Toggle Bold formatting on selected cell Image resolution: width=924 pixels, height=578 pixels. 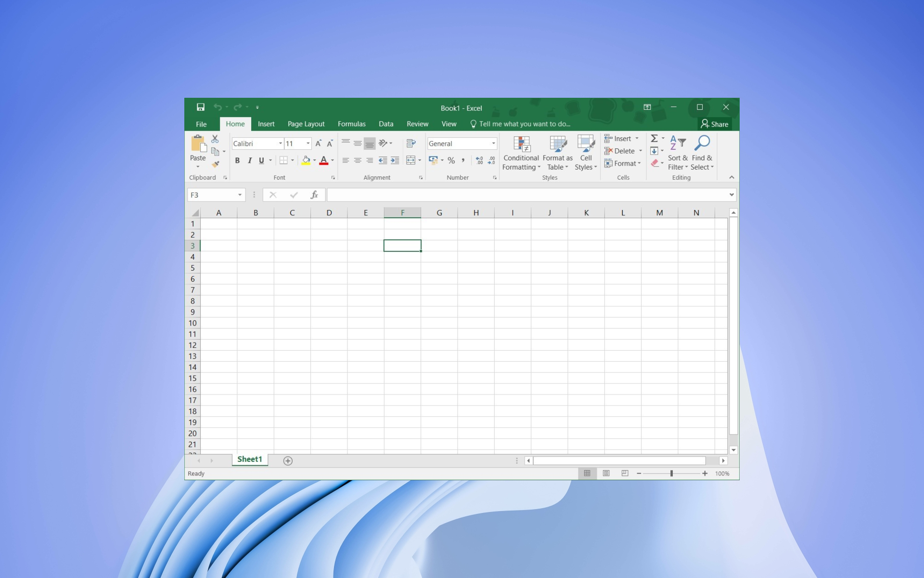pos(237,160)
